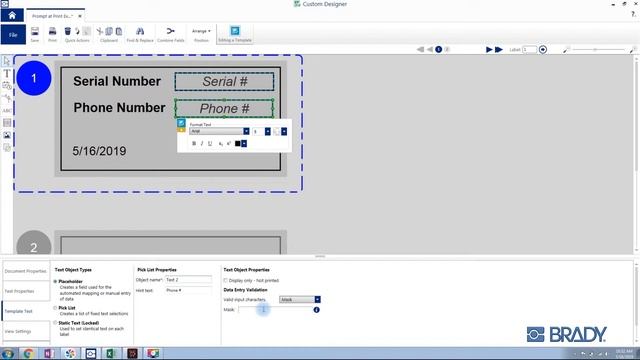
Task: Open the Arial font dropdown
Action: 246,131
